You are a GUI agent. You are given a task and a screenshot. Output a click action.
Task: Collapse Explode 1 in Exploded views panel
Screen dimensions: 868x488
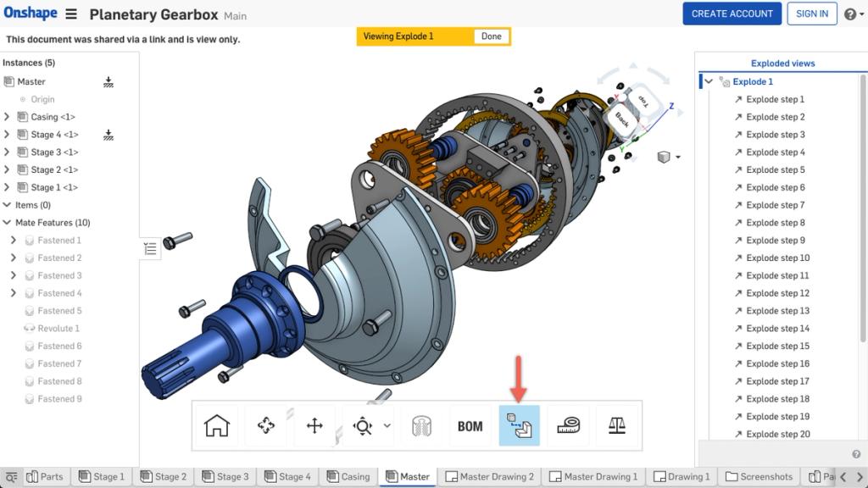click(x=709, y=81)
